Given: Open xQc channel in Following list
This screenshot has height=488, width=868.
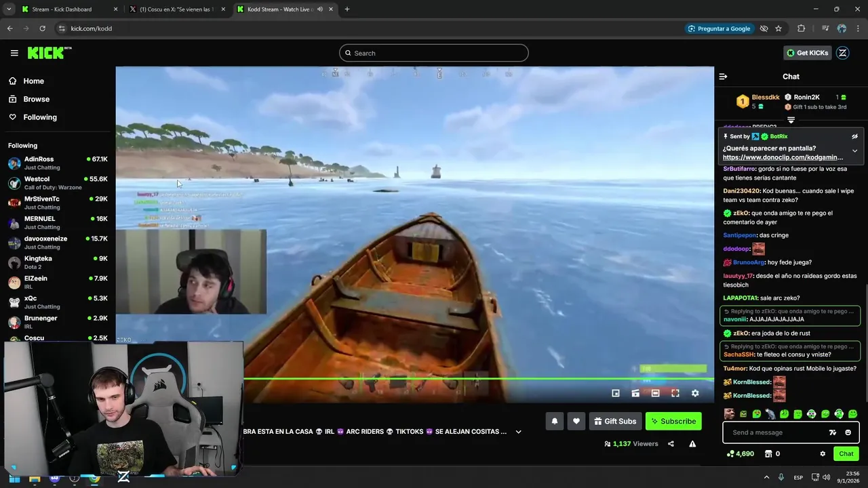Looking at the screenshot, I should 58,302.
